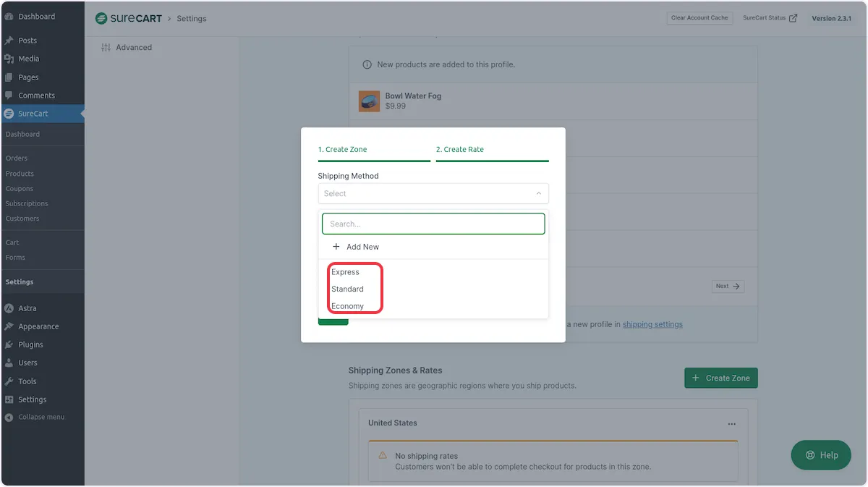This screenshot has width=868, height=487.
Task: Click the Next button in products list
Action: pos(728,287)
